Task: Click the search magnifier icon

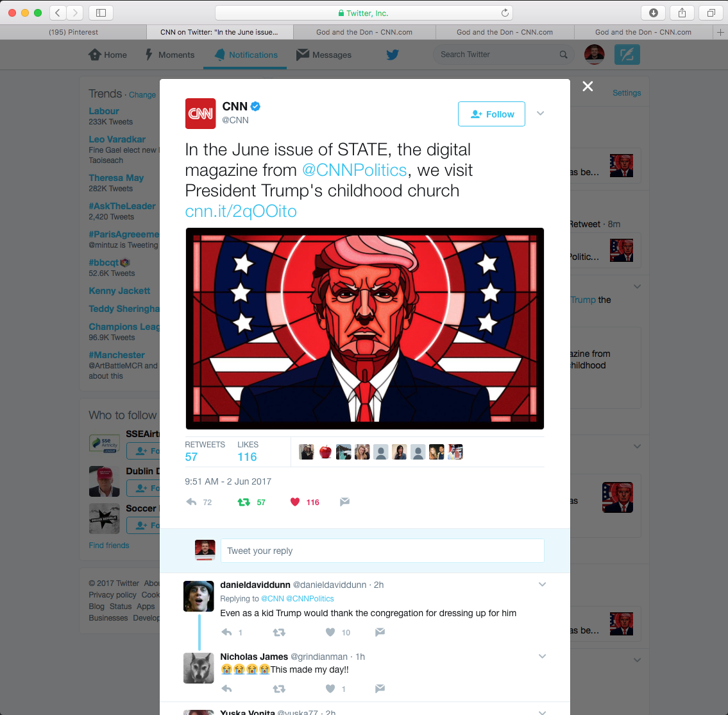Action: point(563,55)
